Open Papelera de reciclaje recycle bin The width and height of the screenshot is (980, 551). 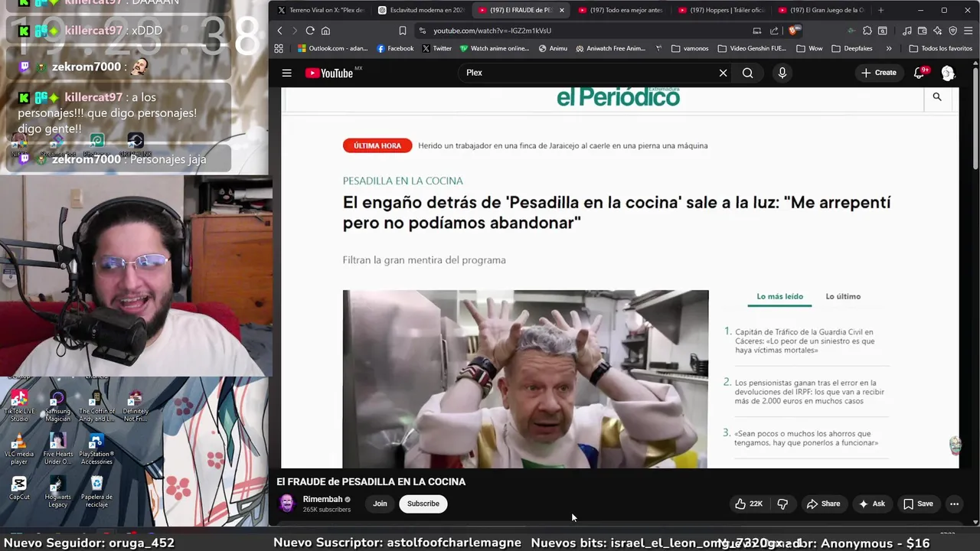(x=96, y=492)
